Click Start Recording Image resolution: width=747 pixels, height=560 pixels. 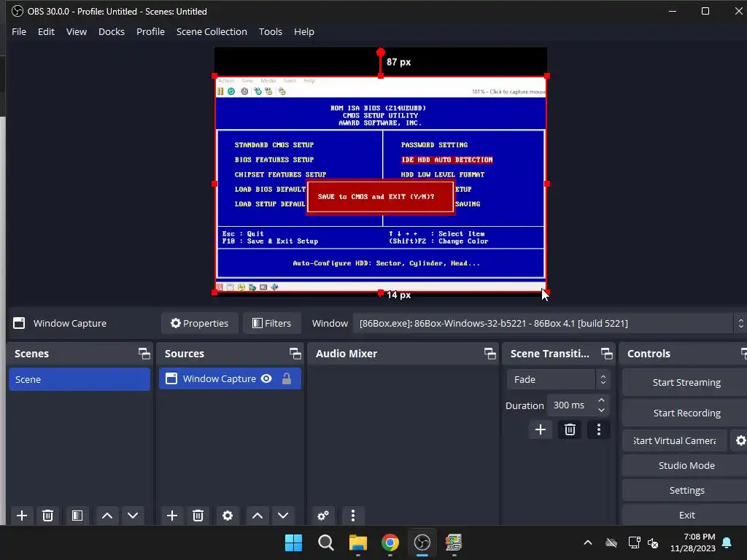coord(686,413)
